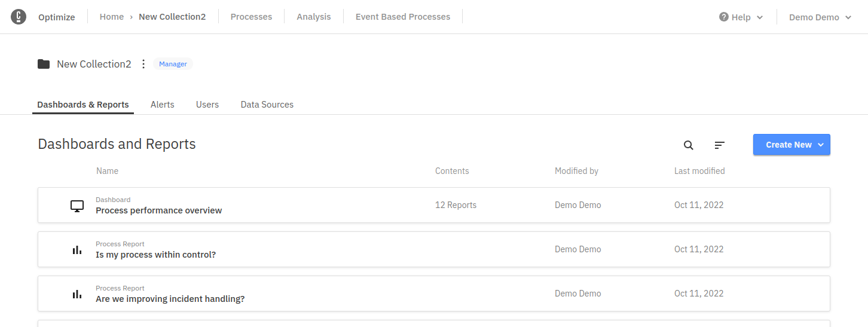Click bar chart icon for incident handling report
The height and width of the screenshot is (327, 868).
pyautogui.click(x=77, y=294)
